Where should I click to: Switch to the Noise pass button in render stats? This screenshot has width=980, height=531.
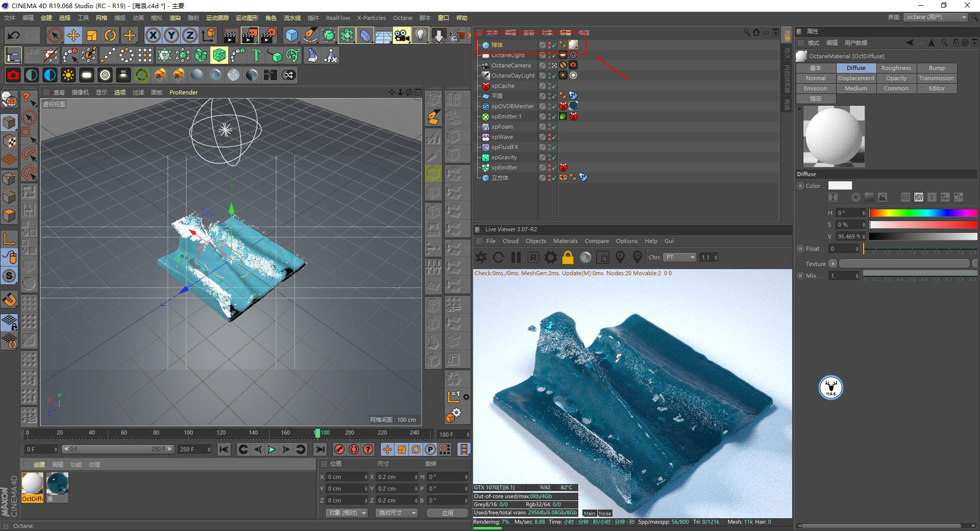pyautogui.click(x=604, y=513)
